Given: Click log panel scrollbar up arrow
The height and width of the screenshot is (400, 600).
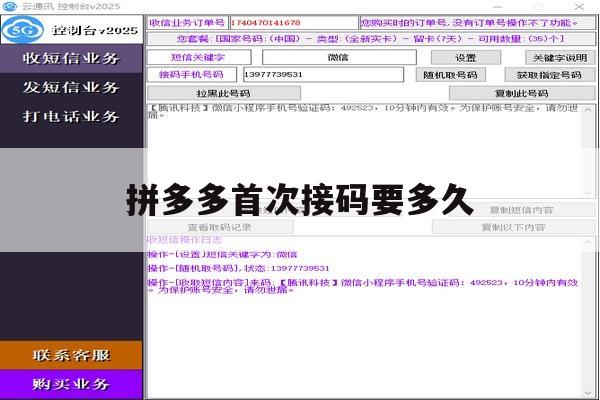Looking at the screenshot, I should (x=588, y=243).
